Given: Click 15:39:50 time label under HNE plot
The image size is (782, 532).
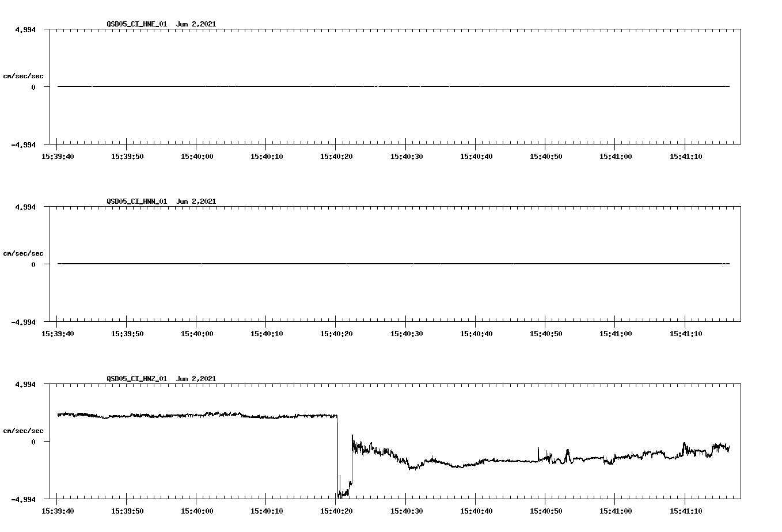Looking at the screenshot, I should [127, 156].
